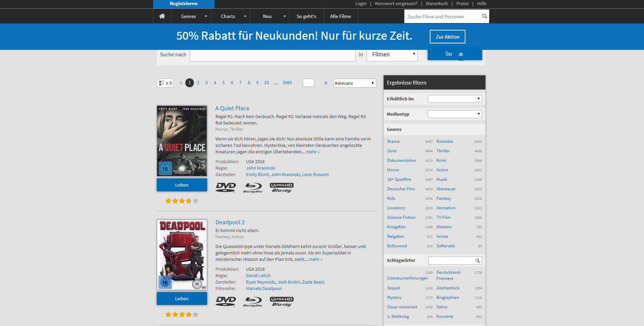Viewport: 644px width, 326px height.
Task: Click Kennwort vergessen? link
Action: click(396, 4)
